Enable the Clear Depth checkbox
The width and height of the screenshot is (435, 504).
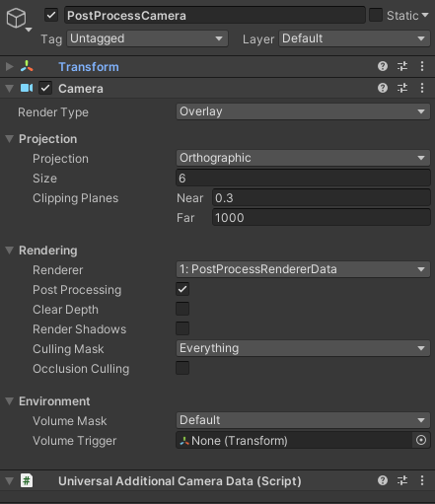[x=182, y=309]
